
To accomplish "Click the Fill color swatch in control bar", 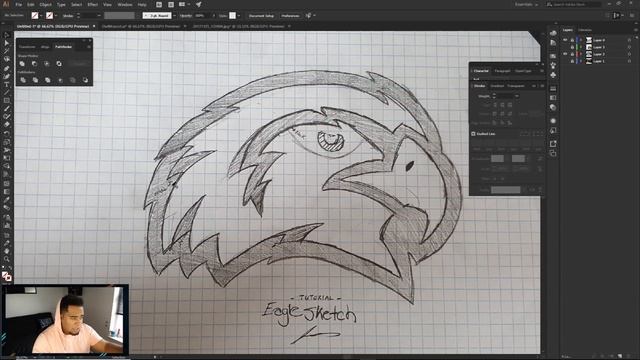I will [35, 16].
